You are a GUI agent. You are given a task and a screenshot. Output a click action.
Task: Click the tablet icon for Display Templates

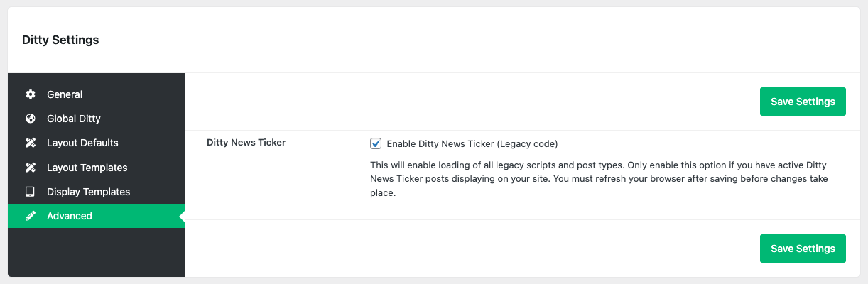30,192
